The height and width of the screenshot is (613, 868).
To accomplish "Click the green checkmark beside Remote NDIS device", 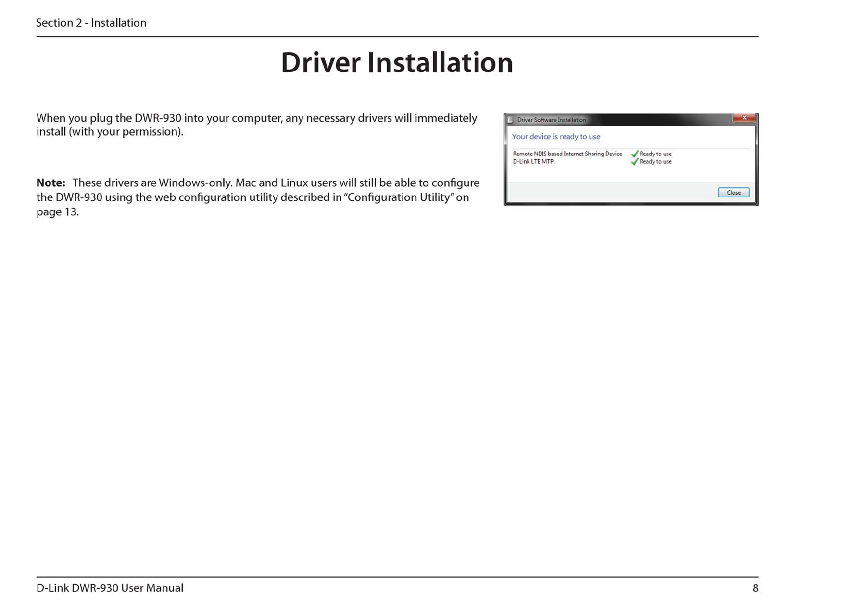I will coord(635,154).
